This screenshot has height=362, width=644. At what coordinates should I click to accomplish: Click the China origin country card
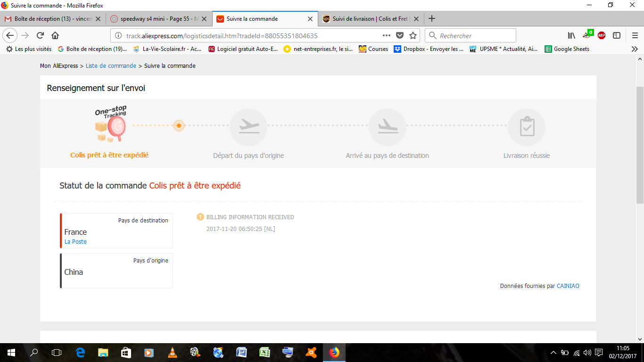tap(116, 271)
